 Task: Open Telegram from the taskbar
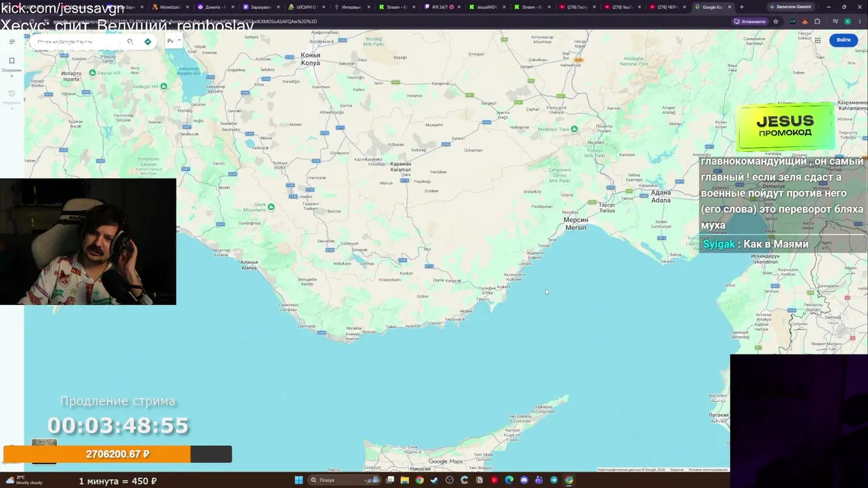coord(554,480)
